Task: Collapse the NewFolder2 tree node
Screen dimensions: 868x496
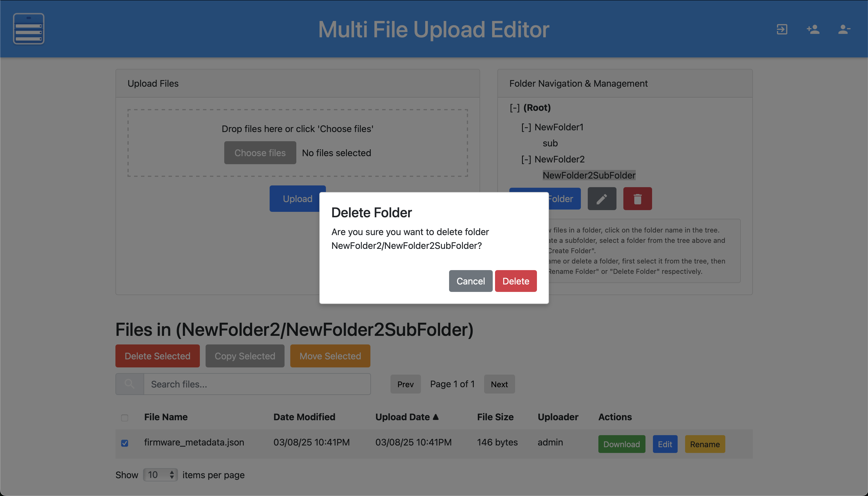Action: pos(526,159)
